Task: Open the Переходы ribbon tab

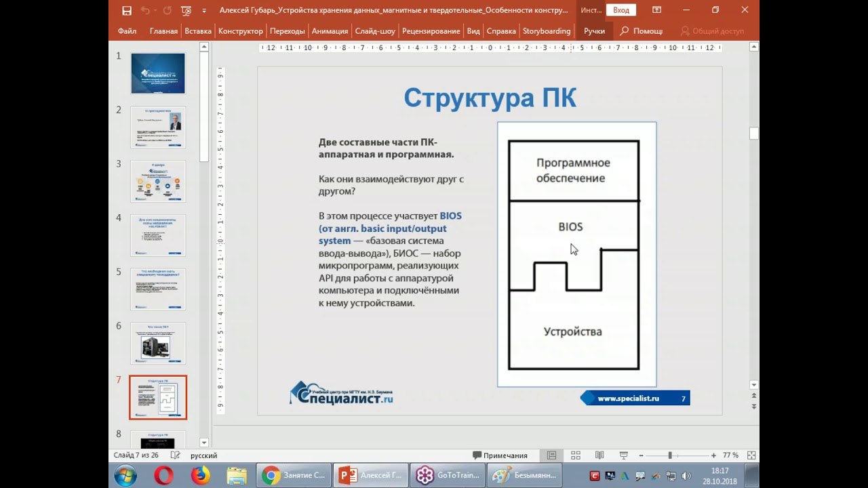Action: point(287,31)
